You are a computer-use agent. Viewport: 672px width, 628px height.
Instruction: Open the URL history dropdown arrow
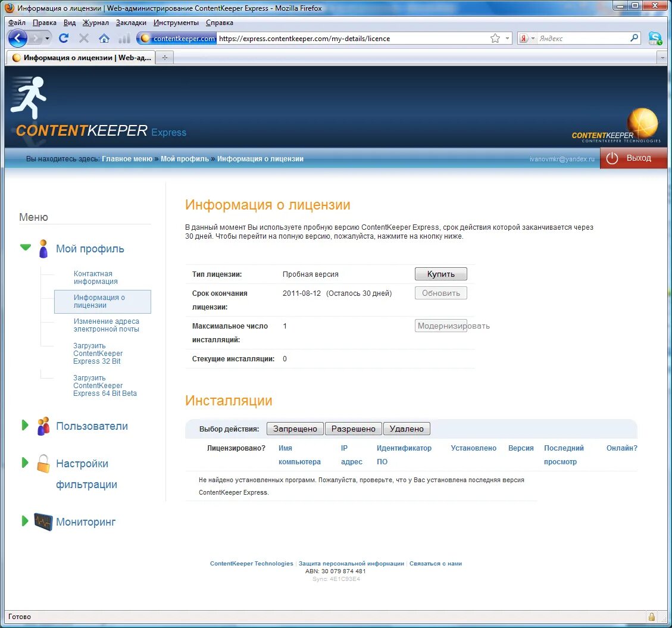pos(508,39)
